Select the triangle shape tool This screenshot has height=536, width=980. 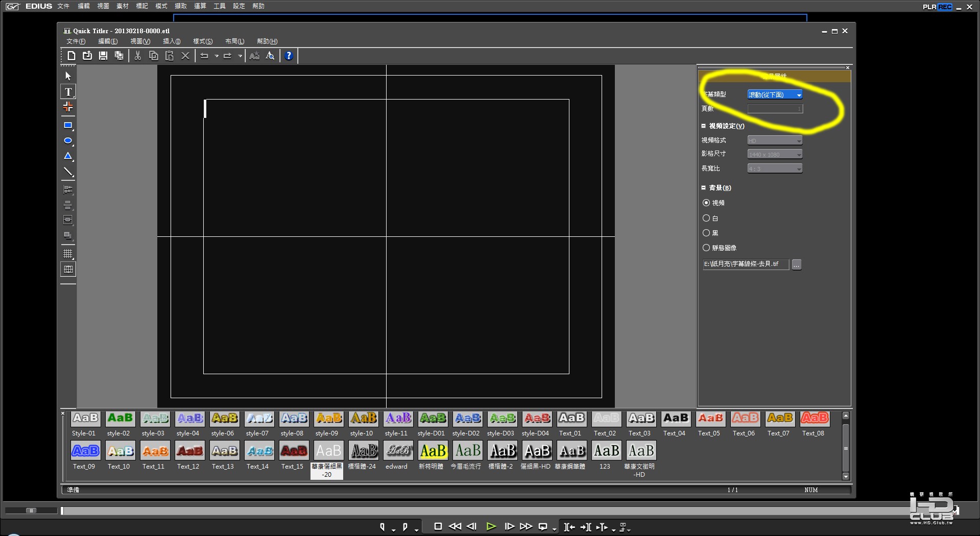coord(68,156)
